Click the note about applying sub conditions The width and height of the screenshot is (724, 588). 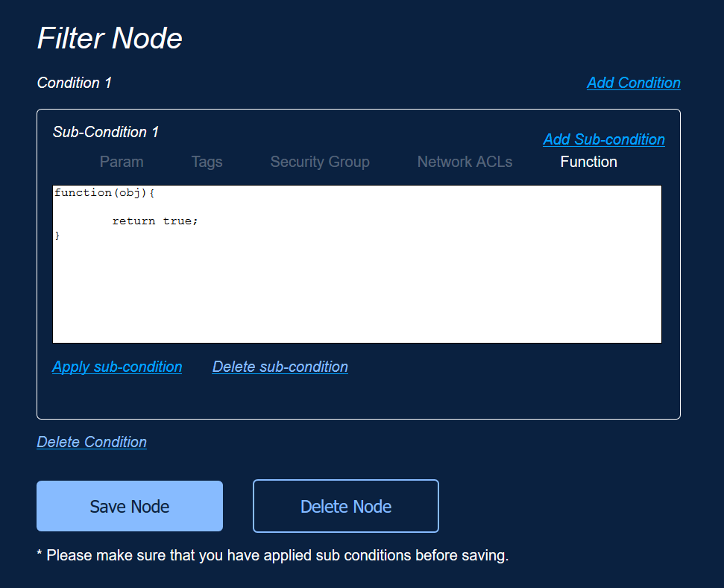[x=272, y=555]
